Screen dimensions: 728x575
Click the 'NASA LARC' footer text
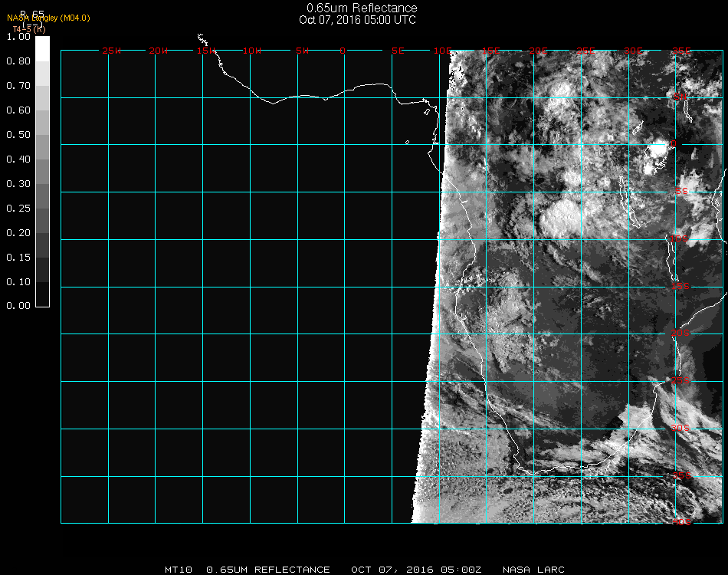coord(533,570)
